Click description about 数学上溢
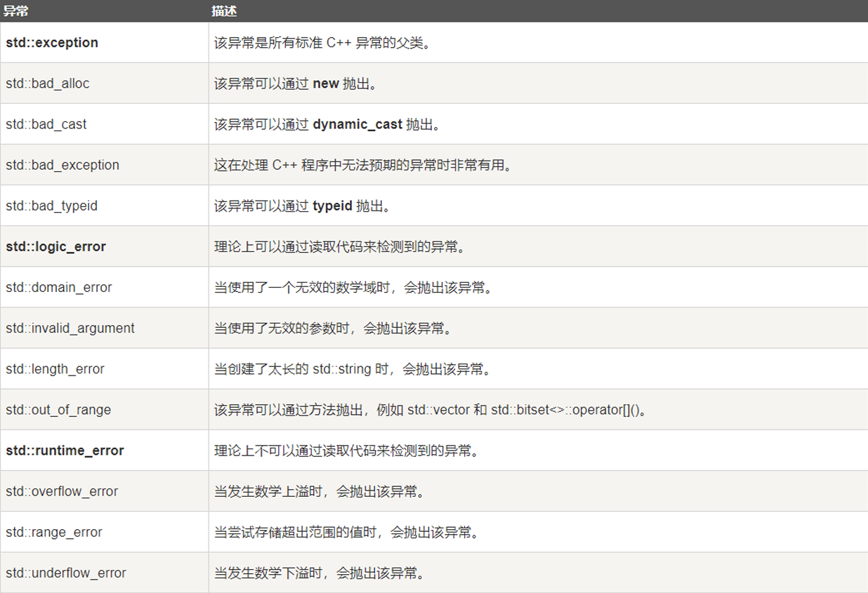 click(x=320, y=491)
